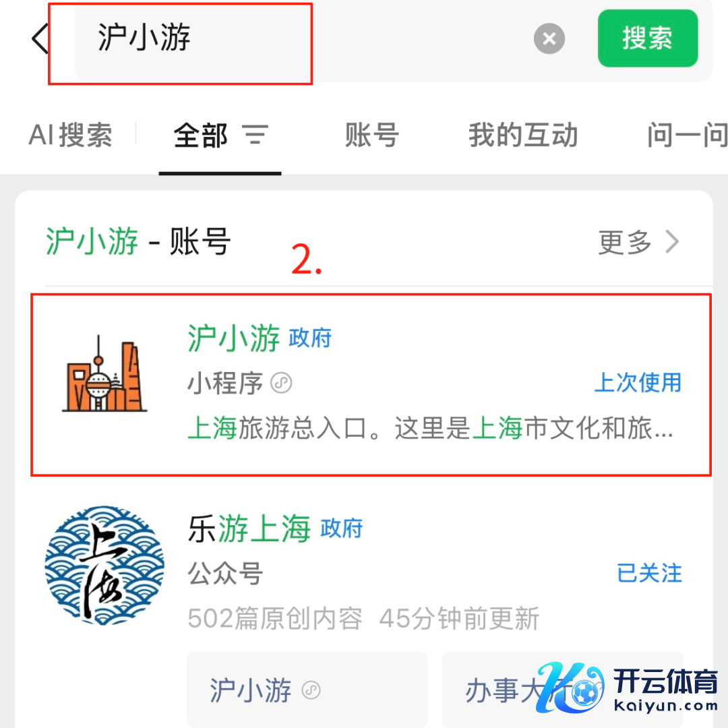This screenshot has height=728, width=728.
Task: Open the 沪小游 政府 mini program title
Action: coord(260,338)
